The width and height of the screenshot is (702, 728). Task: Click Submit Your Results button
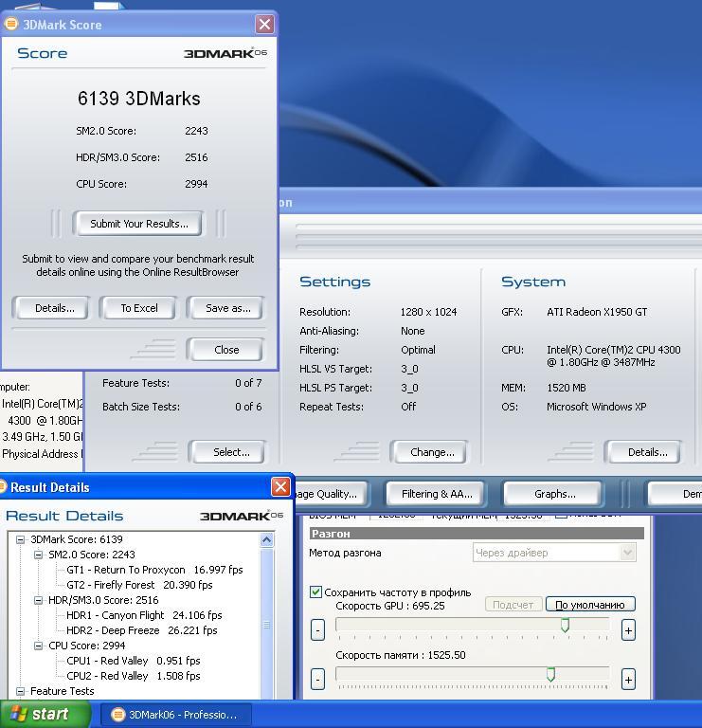pos(138,224)
